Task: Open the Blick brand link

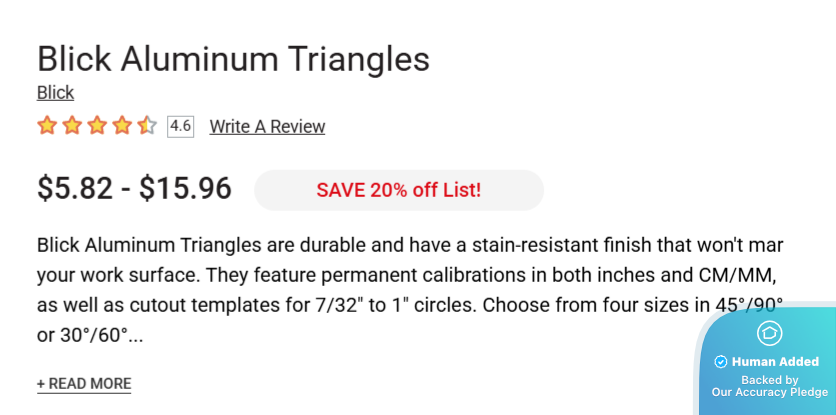Action: click(55, 93)
